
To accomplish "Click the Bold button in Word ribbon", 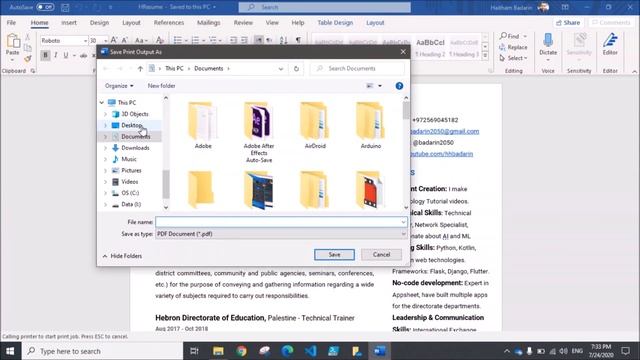I will 45,55.
